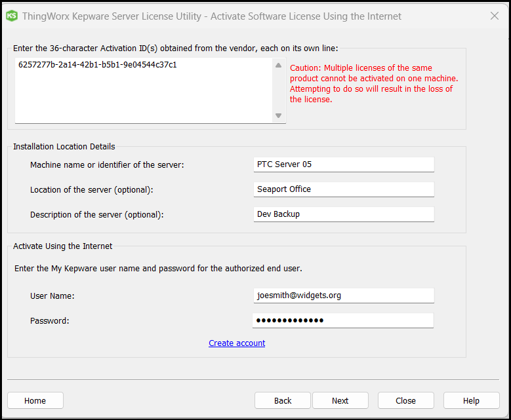
Task: Select the Seaport Office location field
Action: point(344,189)
